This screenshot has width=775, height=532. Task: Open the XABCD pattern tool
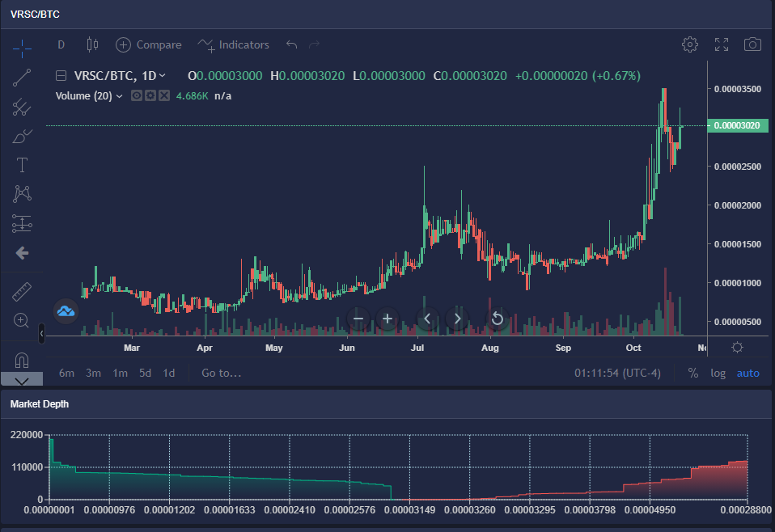[x=22, y=193]
